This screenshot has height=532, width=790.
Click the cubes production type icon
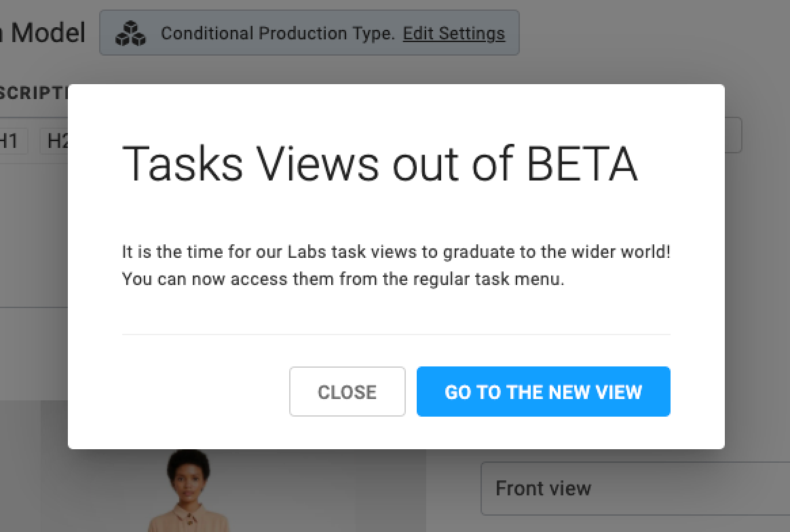pyautogui.click(x=130, y=33)
